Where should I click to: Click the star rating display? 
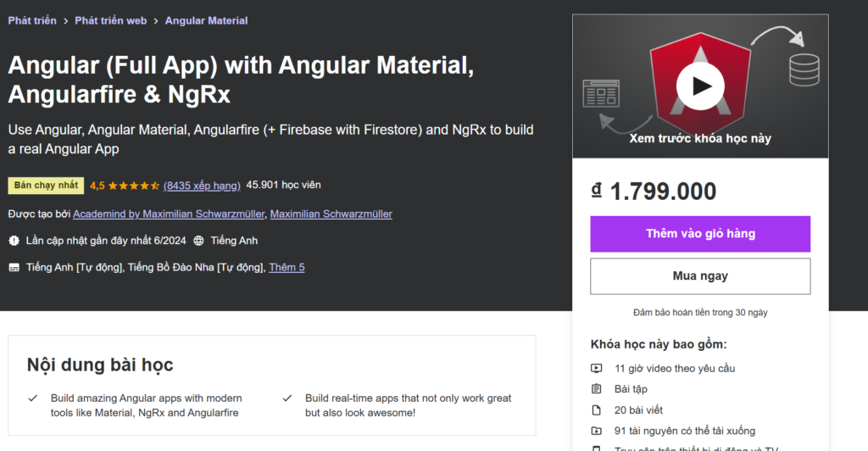pos(134,186)
